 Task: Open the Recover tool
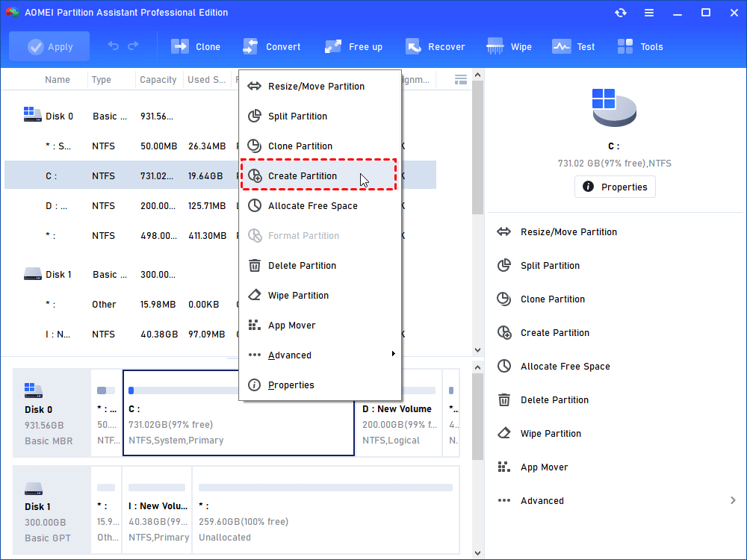pyautogui.click(x=435, y=46)
